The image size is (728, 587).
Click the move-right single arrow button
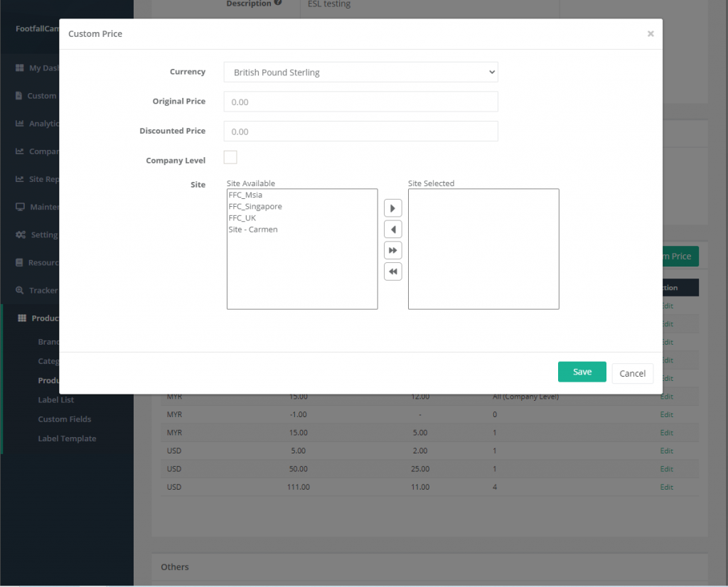point(392,208)
